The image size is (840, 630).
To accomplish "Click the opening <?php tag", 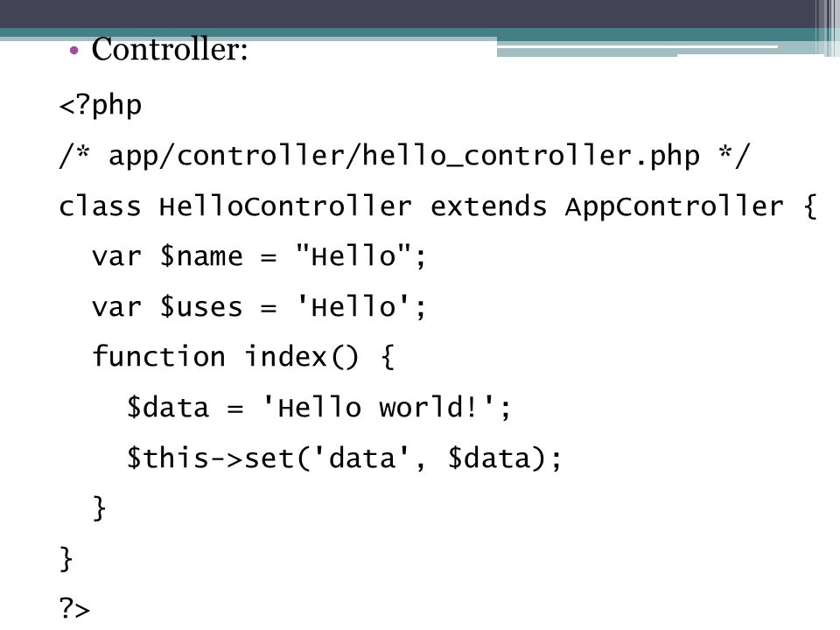I will [x=100, y=104].
